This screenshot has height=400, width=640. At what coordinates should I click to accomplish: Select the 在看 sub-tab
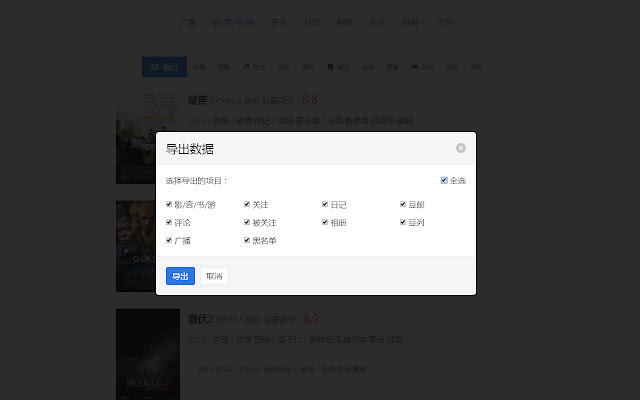pyautogui.click(x=199, y=67)
